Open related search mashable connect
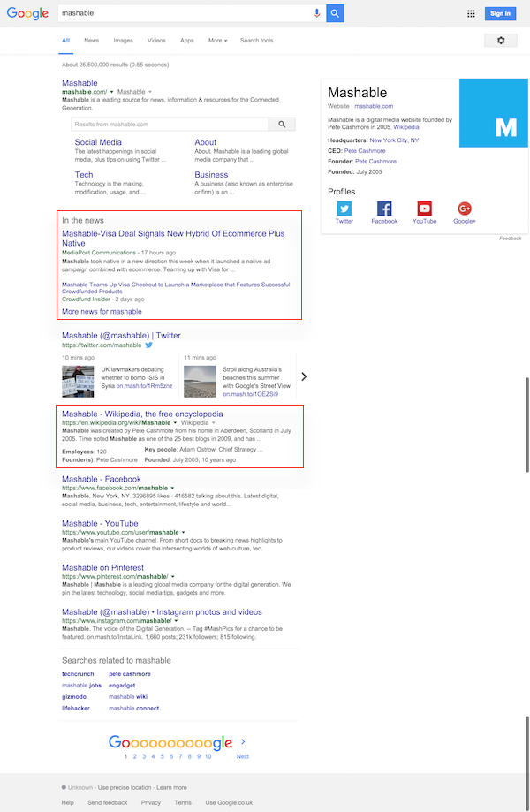The height and width of the screenshot is (812, 530). click(x=134, y=708)
